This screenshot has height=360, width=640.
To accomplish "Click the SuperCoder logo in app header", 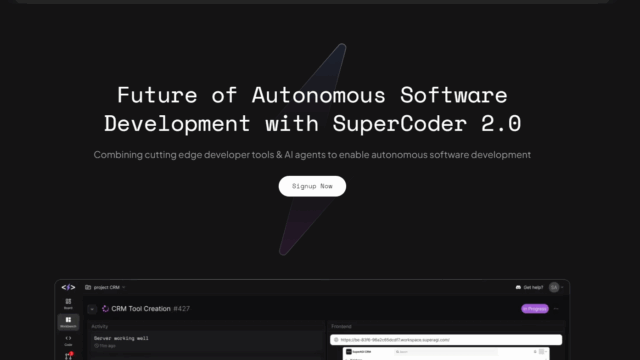I will [x=68, y=287].
